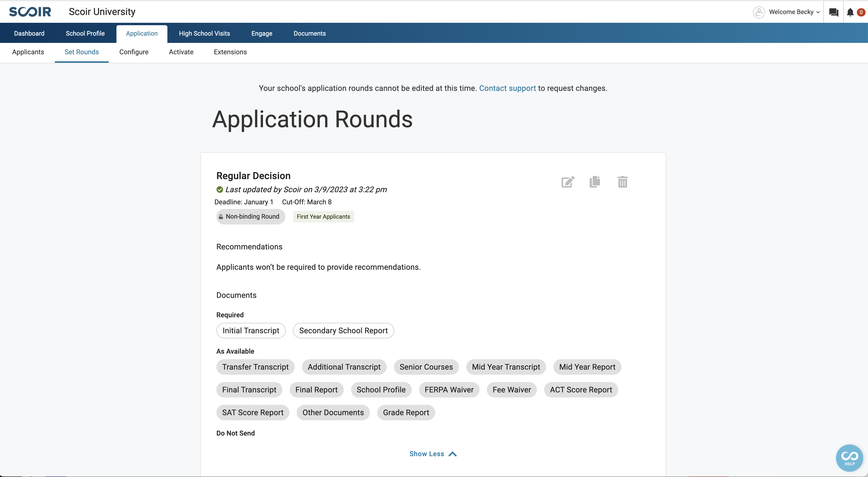
Task: Click the delete trash icon for Regular Decision
Action: click(622, 182)
